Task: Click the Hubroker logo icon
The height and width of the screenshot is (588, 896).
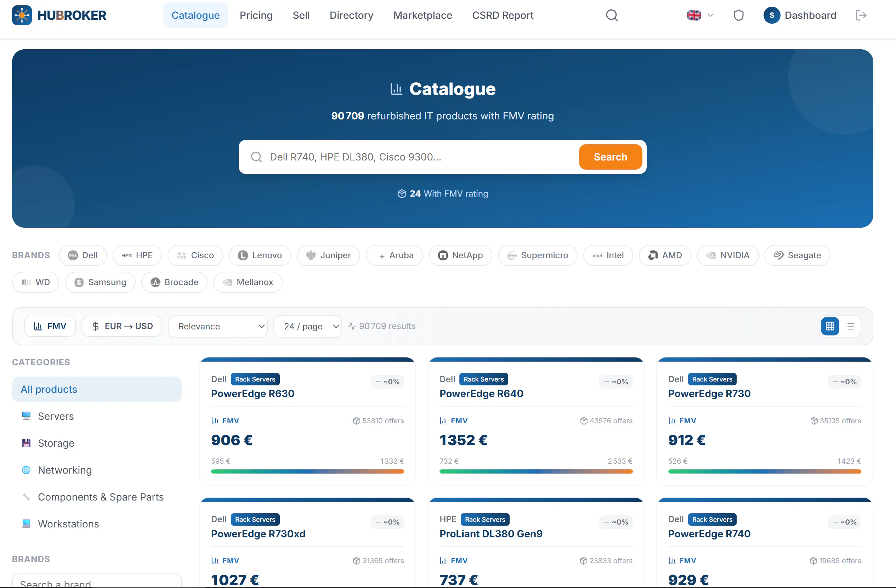Action: pos(22,16)
